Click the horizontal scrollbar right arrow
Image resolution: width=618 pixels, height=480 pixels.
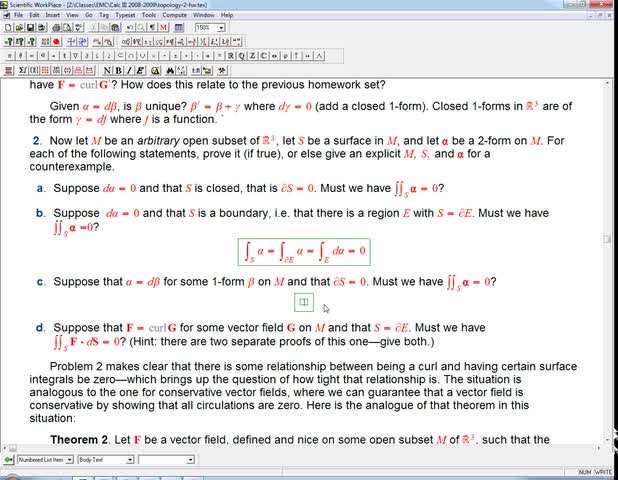tap(599, 448)
